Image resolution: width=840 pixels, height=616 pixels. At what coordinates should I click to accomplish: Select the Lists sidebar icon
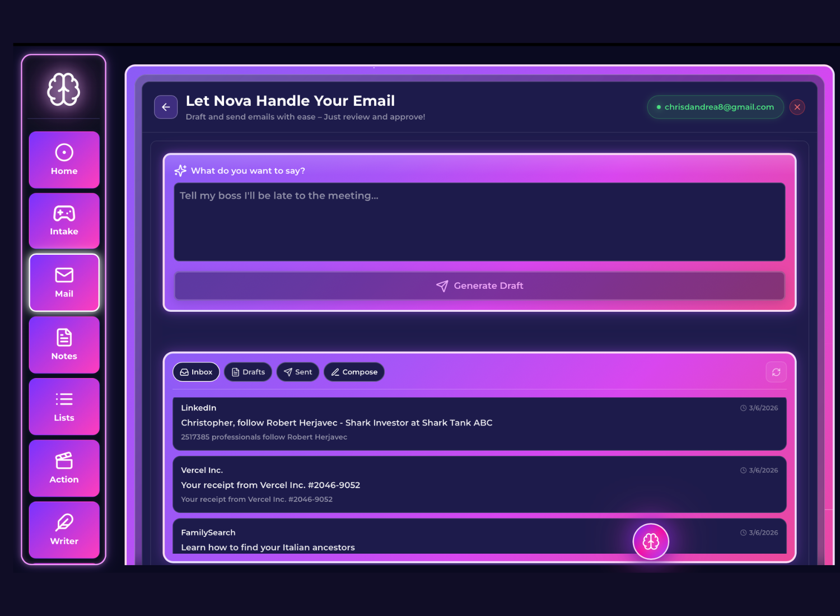click(64, 407)
